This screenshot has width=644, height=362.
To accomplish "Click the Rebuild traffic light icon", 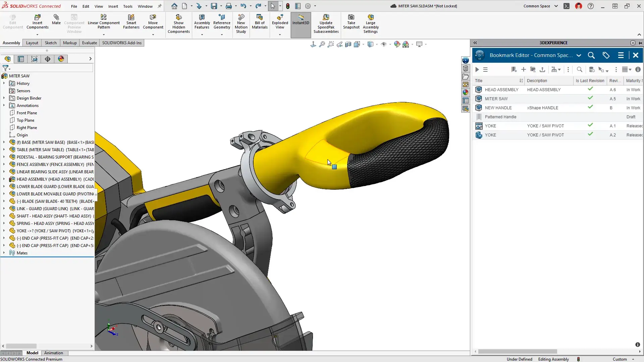I will tap(287, 6).
